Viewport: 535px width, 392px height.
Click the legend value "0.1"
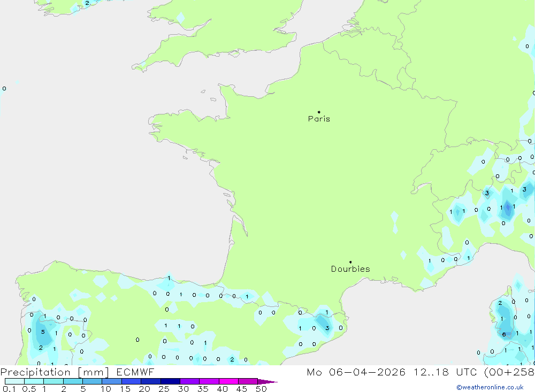click(9, 389)
